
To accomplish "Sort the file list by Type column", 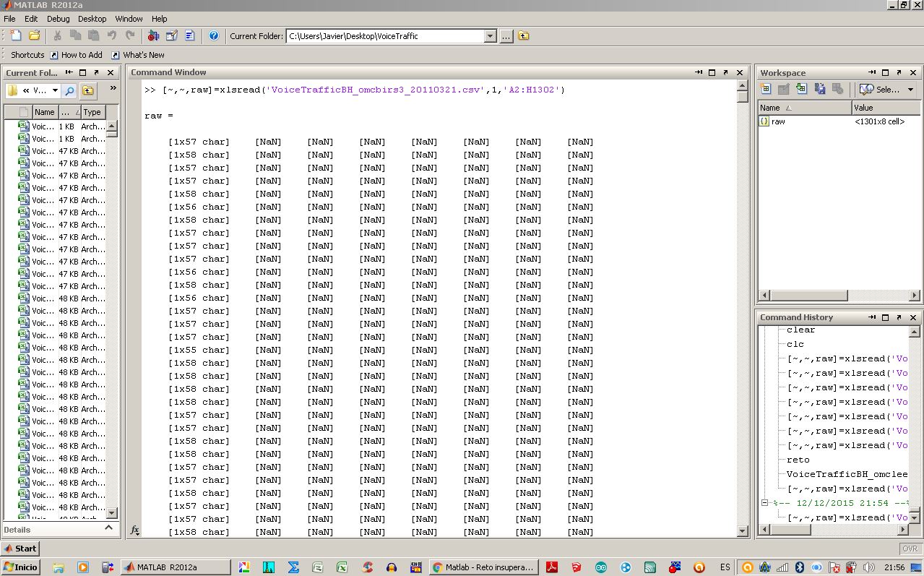I will [92, 112].
